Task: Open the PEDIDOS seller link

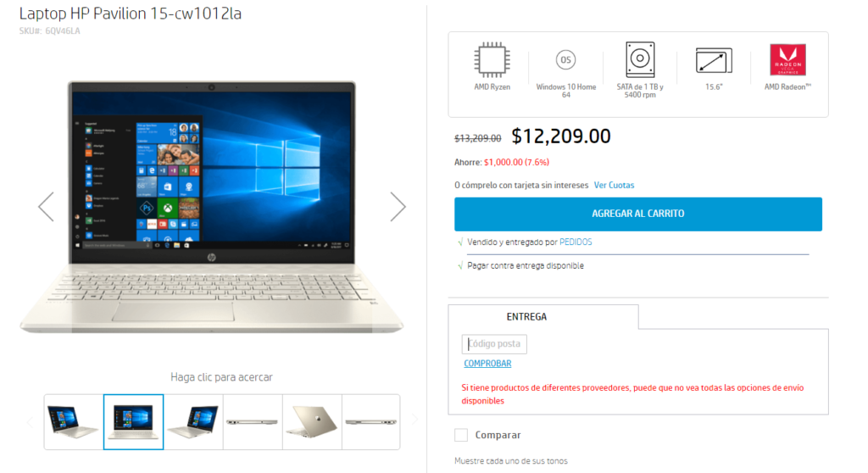Action: 576,242
